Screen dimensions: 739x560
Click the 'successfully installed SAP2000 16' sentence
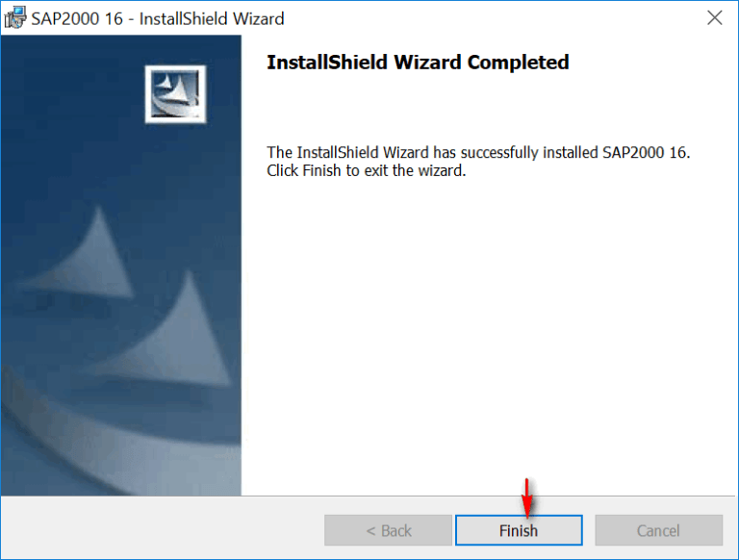[478, 152]
